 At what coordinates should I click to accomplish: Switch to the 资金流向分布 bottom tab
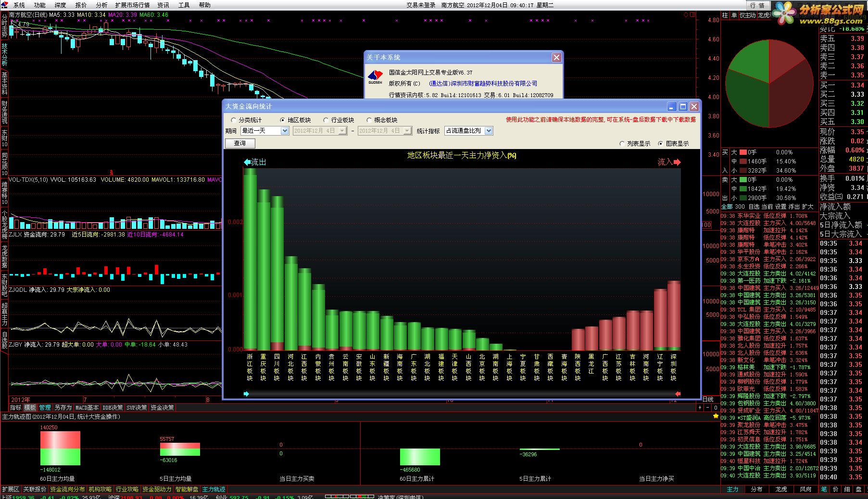click(67, 489)
